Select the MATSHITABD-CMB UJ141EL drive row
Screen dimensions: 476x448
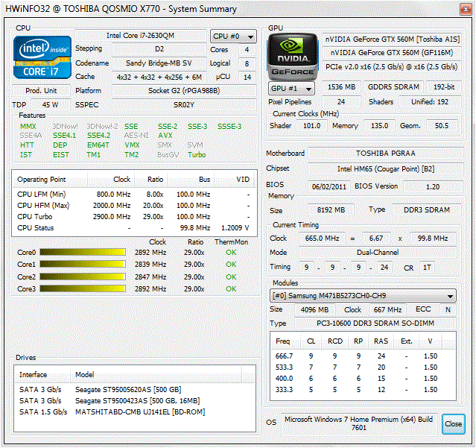135,412
